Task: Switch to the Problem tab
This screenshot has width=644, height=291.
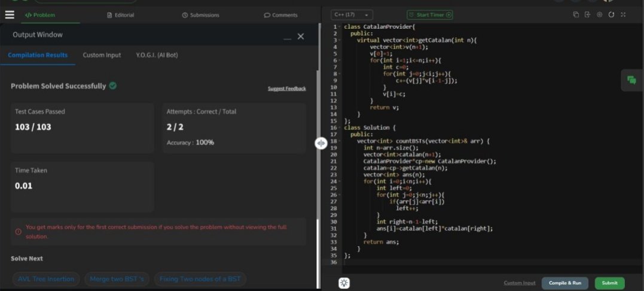Action: (x=40, y=15)
